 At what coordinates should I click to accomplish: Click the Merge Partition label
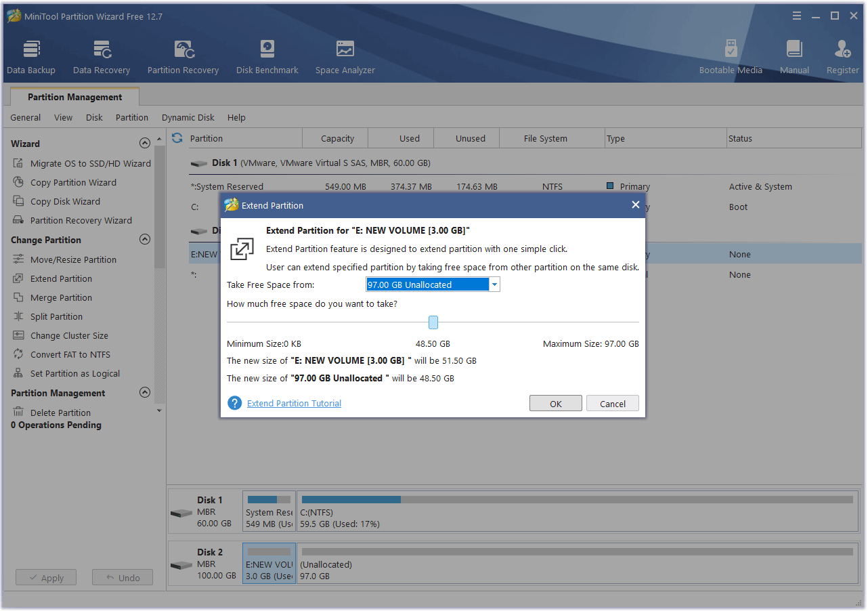click(x=61, y=297)
